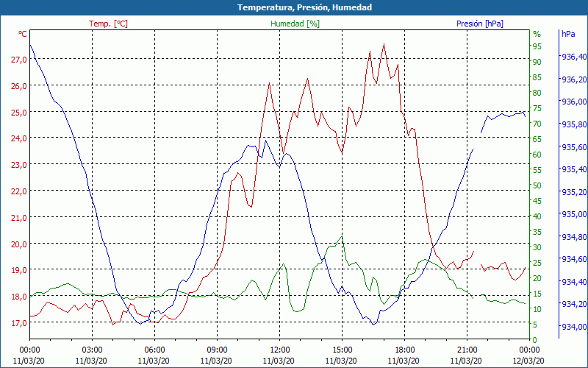Click the '75' humidity axis value
Viewport: 588px width, 368px height.
click(x=537, y=108)
